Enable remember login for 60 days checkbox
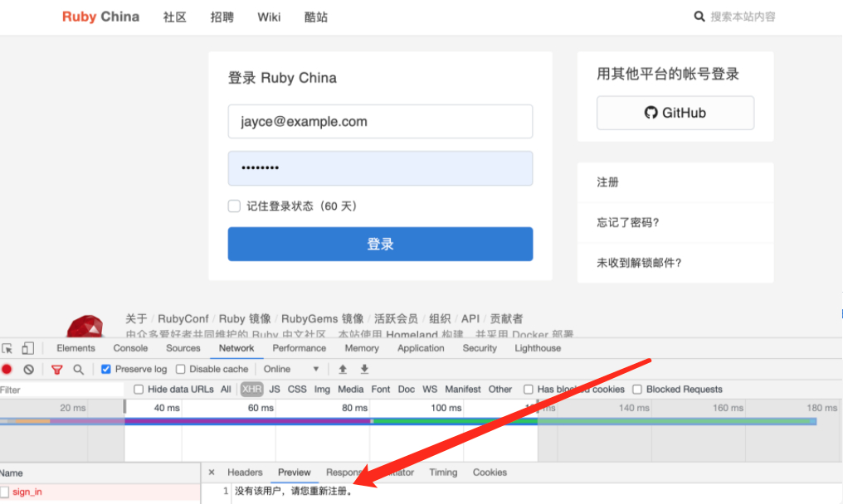 point(234,206)
